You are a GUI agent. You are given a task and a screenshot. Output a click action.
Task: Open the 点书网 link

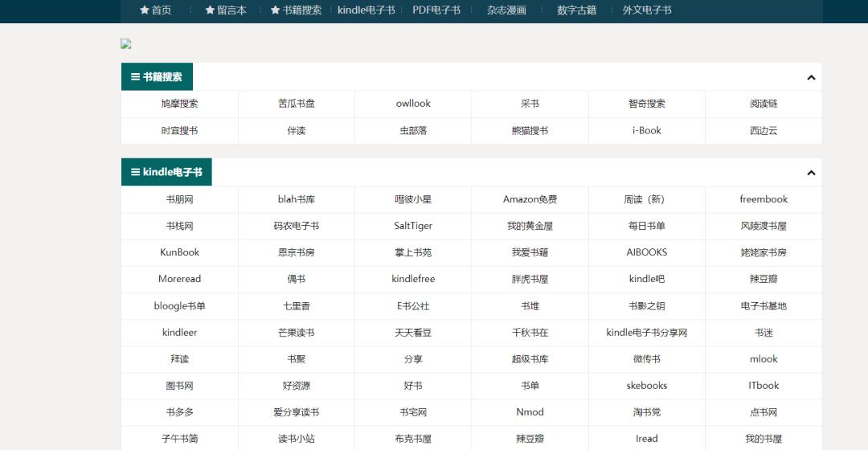coord(764,412)
